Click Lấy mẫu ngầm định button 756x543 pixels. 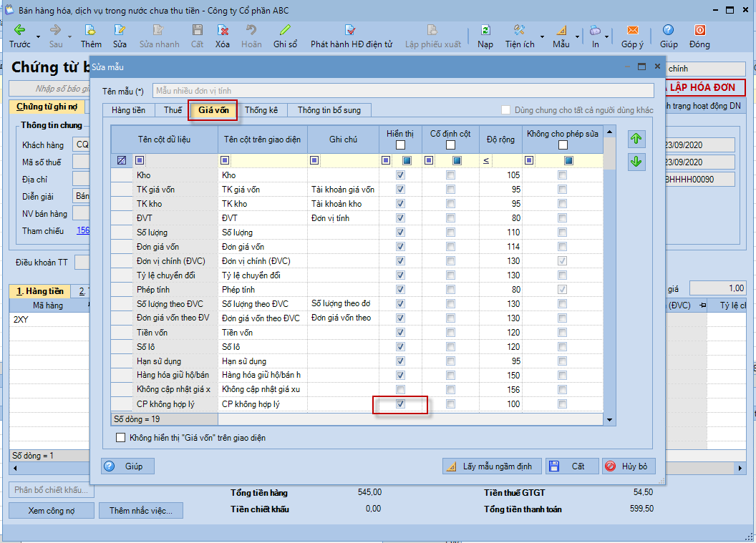492,466
